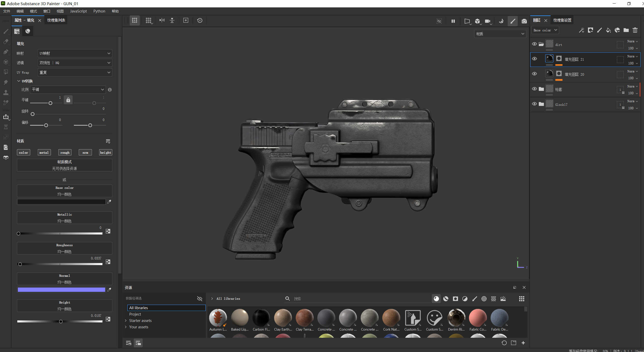The width and height of the screenshot is (644, 352).
Task: Click the 材质模式 material mode button
Action: tap(64, 165)
